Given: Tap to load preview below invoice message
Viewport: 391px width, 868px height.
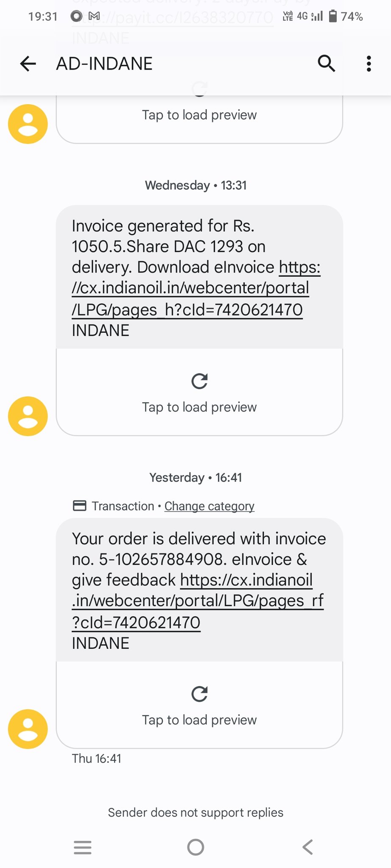Looking at the screenshot, I should tap(199, 407).
